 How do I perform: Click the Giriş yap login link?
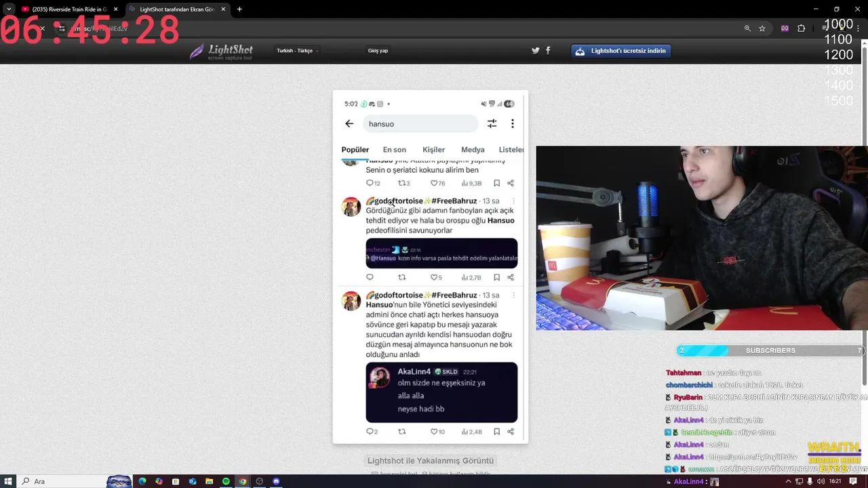tap(378, 51)
